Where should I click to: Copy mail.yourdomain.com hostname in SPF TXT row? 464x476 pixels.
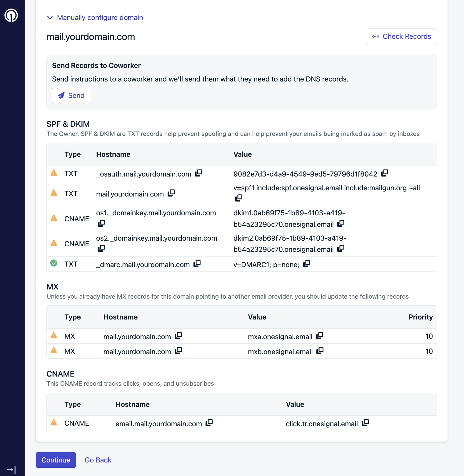click(x=171, y=193)
